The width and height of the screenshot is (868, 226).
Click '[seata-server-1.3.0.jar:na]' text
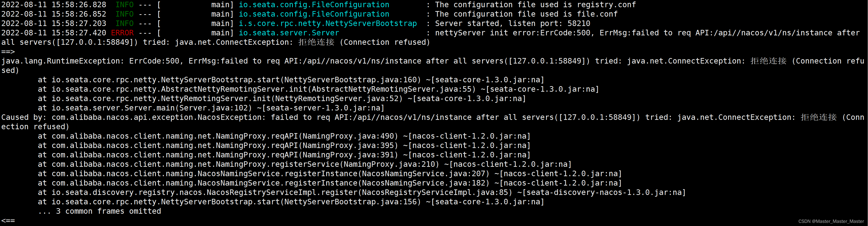point(323,108)
